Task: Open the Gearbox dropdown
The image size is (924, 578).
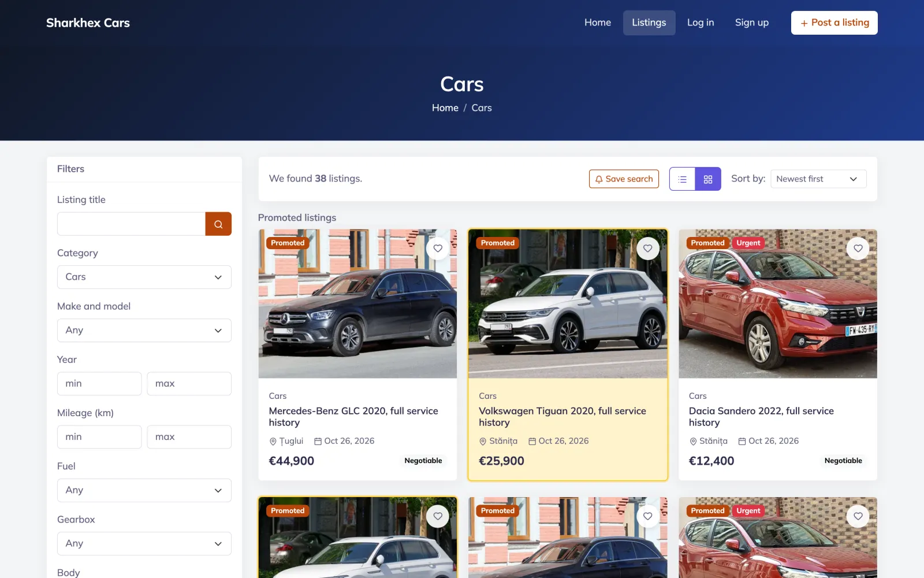Action: pos(144,543)
